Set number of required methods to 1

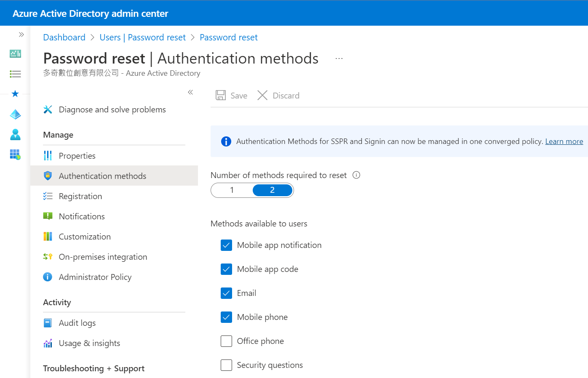pos(232,190)
